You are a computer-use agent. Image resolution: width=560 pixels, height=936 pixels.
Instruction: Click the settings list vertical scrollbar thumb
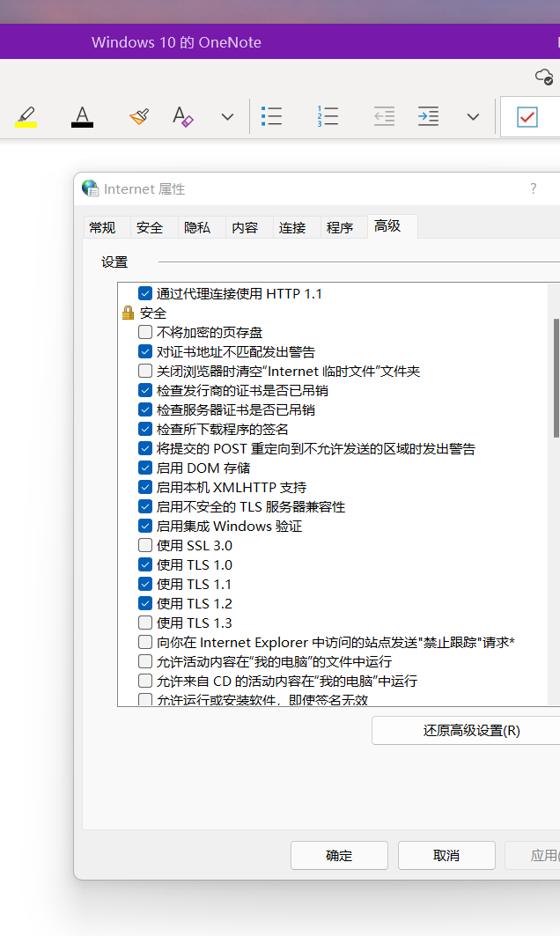coord(556,379)
